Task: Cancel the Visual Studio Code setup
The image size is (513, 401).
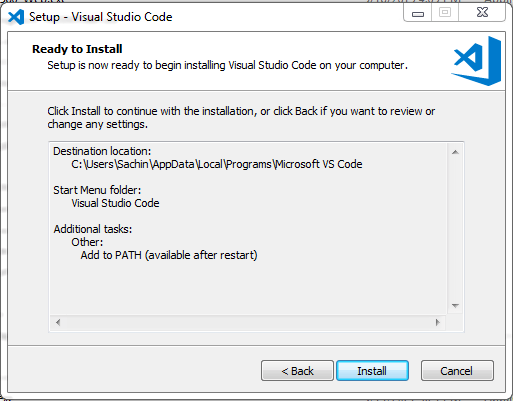Action: click(x=457, y=370)
